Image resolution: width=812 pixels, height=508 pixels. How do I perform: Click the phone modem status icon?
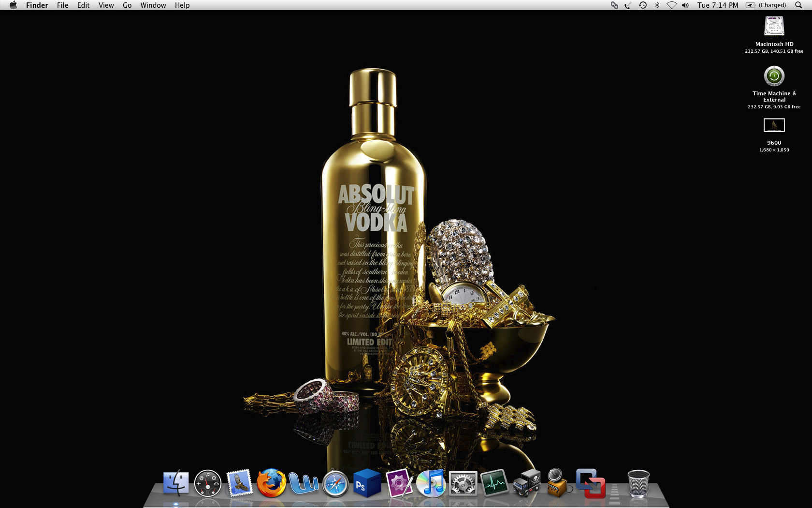(628, 5)
